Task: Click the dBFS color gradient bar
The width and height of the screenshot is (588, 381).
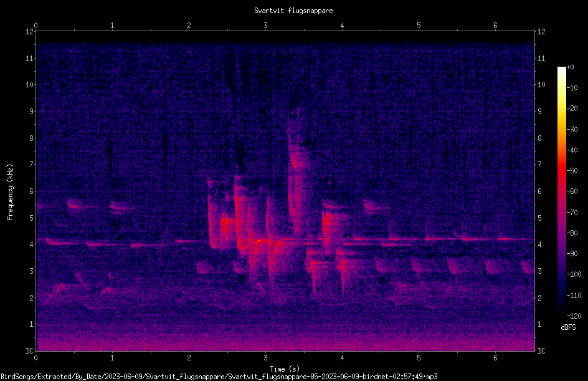Action: (x=562, y=191)
